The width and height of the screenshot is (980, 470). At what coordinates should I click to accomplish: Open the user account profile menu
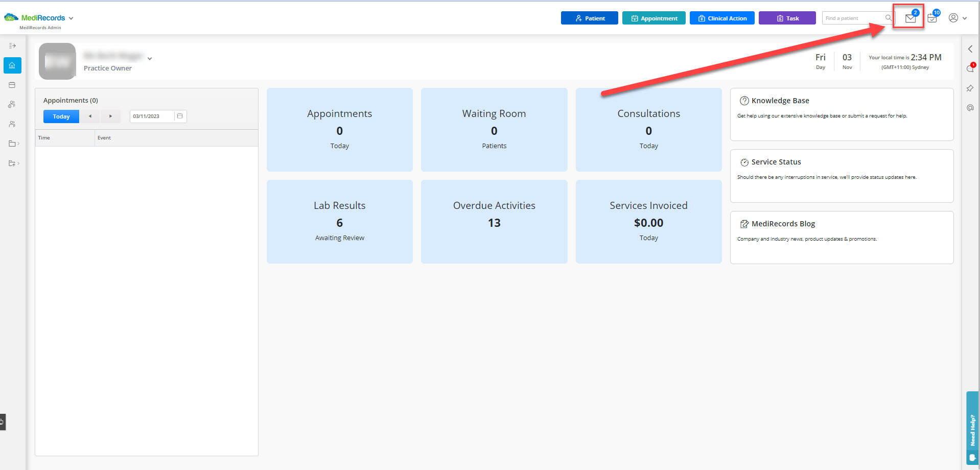pyautogui.click(x=958, y=18)
